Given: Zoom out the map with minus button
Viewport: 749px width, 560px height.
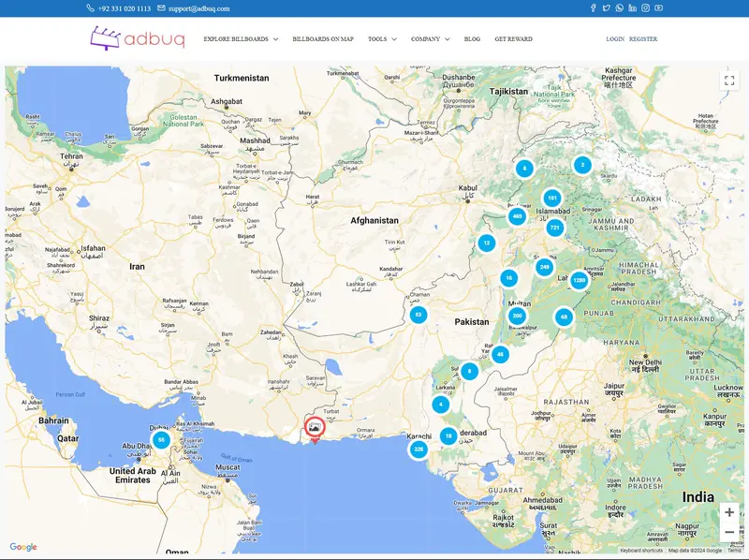Looking at the screenshot, I should click(x=729, y=533).
